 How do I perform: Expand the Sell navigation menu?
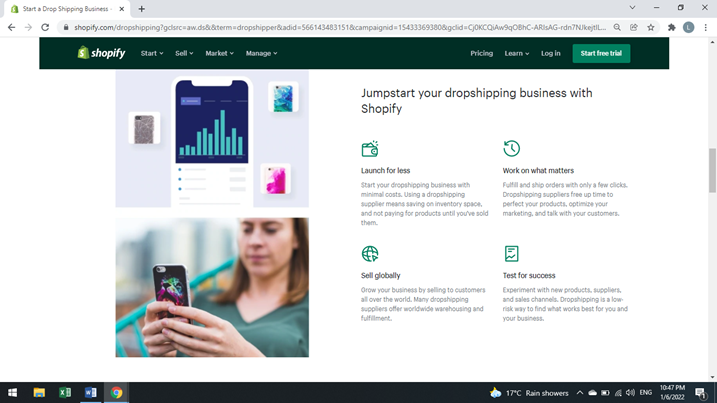click(x=184, y=54)
